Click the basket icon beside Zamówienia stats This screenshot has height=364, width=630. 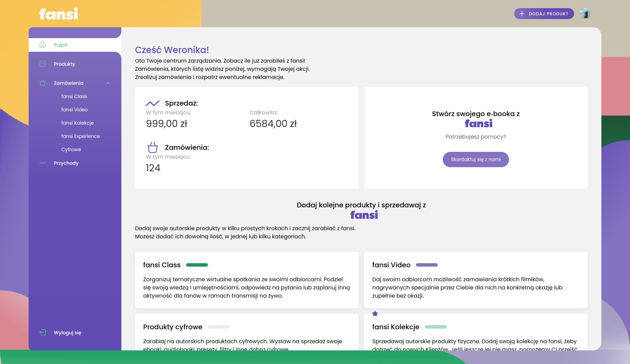coord(153,147)
